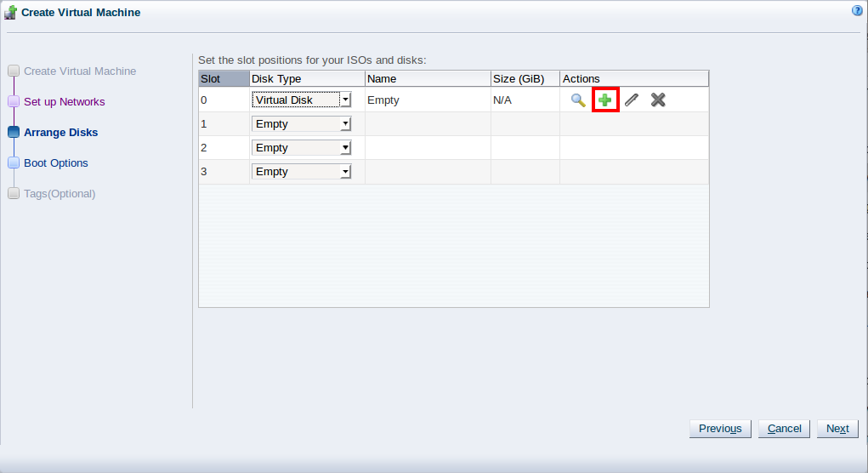Click the magnifier search icon in slot 0
The height and width of the screenshot is (473, 868).
[578, 100]
